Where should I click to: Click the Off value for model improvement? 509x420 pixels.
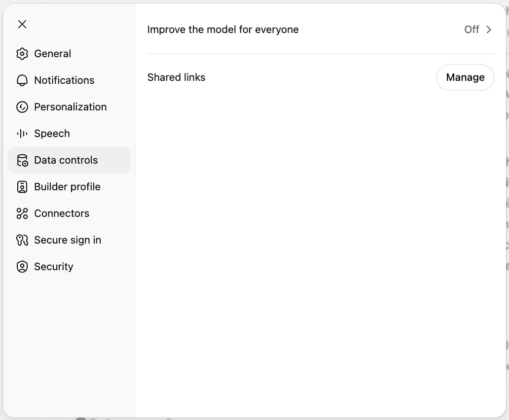472,30
